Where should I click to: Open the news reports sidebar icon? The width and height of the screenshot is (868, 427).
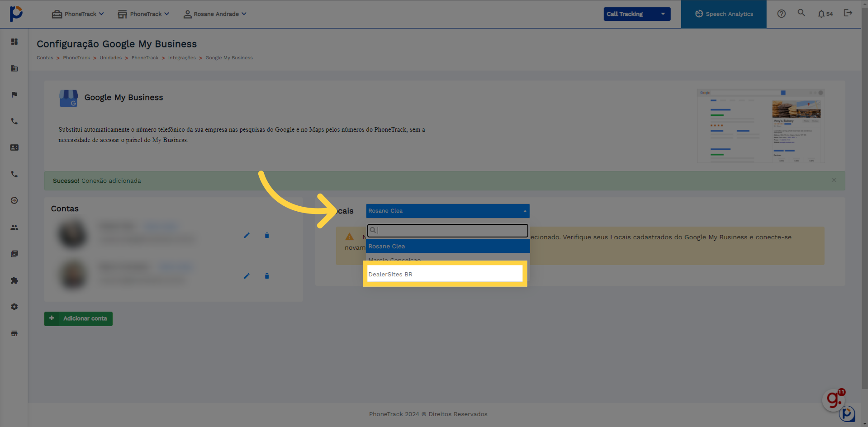point(14,254)
